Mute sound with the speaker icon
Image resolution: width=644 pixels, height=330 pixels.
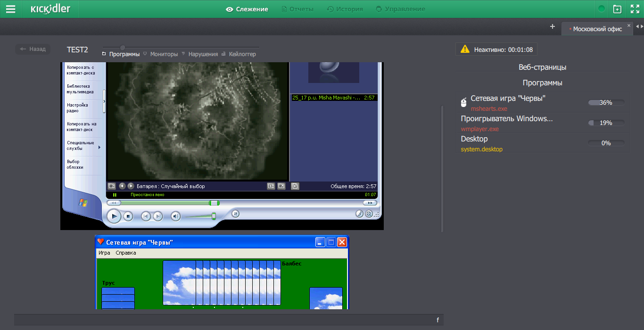point(175,216)
